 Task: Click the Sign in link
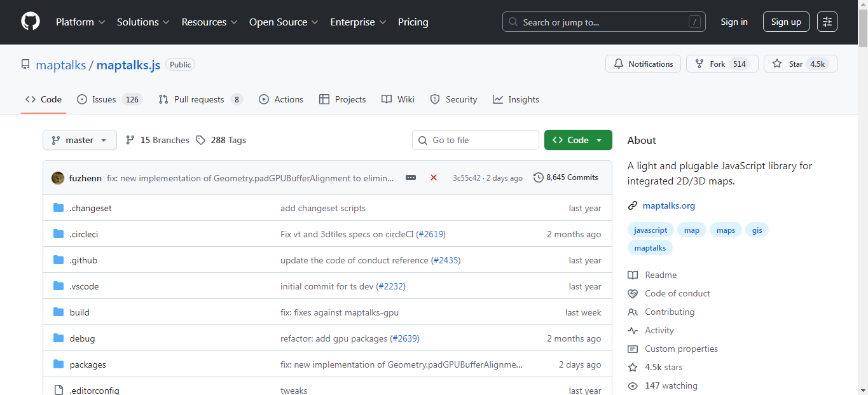(x=734, y=22)
